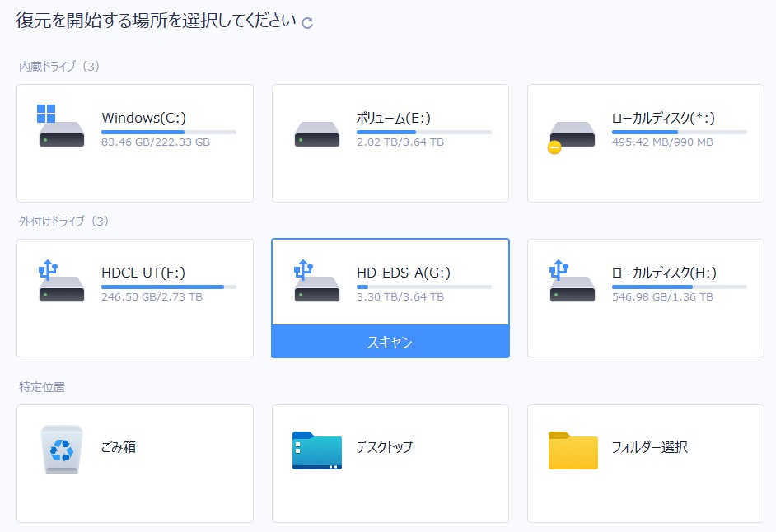776x532 pixels.
Task: Click the ローカルディスク(H:) drive name
Action: pos(664,273)
